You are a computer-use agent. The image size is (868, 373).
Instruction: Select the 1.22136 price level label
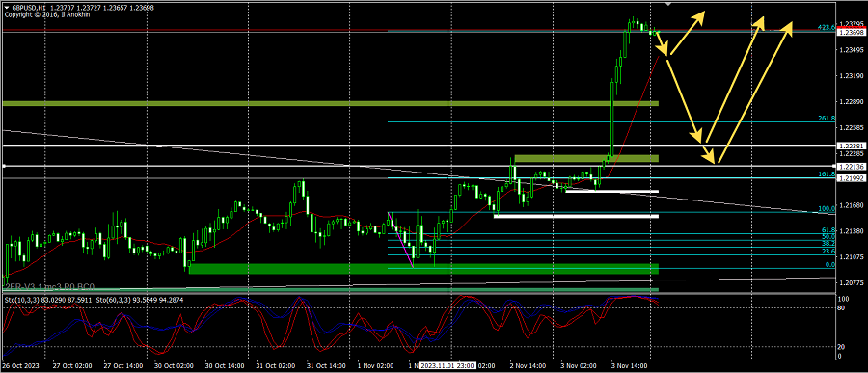[852, 166]
